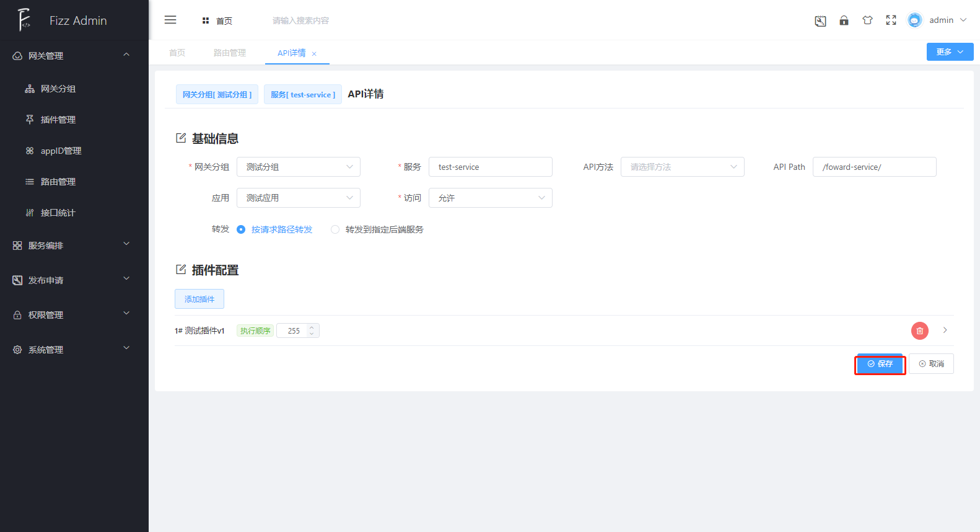Click the 权限管理 lock icon
The width and height of the screenshot is (980, 532).
click(17, 315)
